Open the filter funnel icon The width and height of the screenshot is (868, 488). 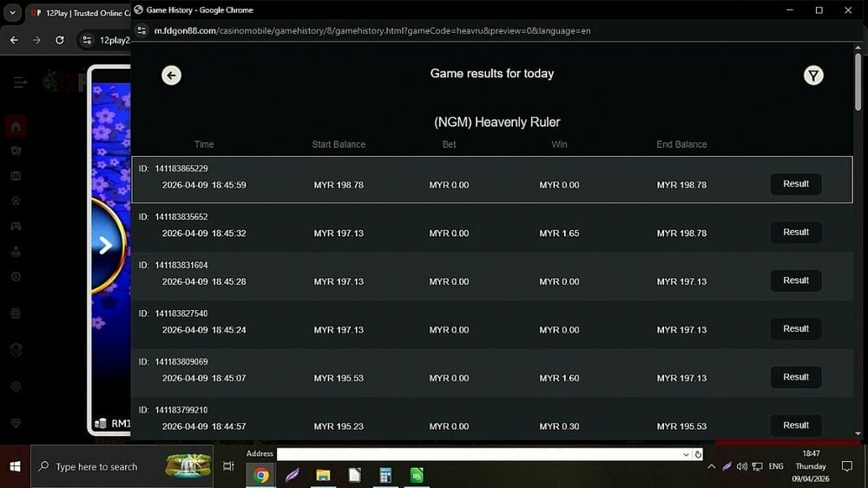tap(812, 76)
